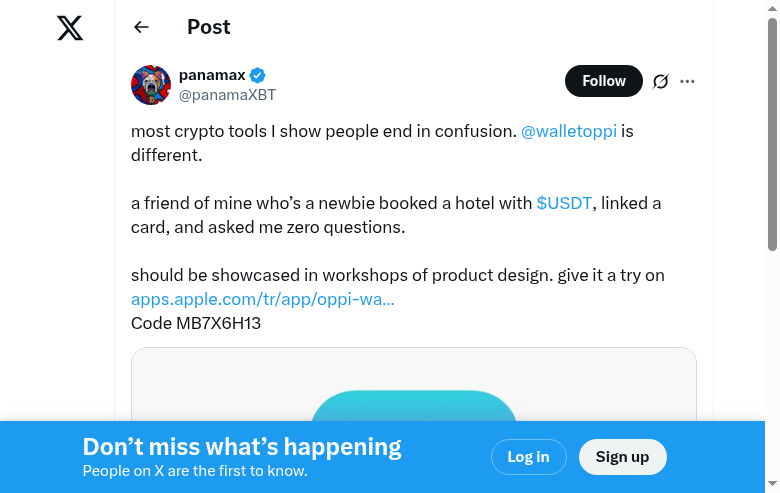Click the panamax display name
The width and height of the screenshot is (780, 493).
212,75
